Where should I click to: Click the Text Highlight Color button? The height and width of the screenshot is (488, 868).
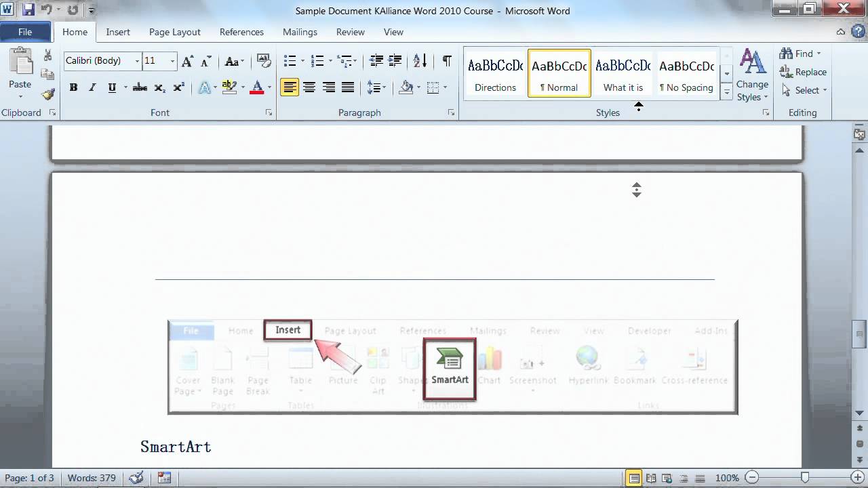point(229,87)
